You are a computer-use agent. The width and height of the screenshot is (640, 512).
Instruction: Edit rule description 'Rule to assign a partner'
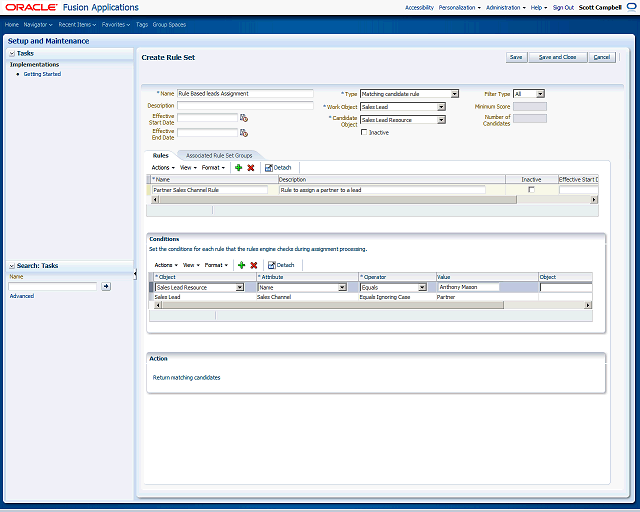coord(382,190)
